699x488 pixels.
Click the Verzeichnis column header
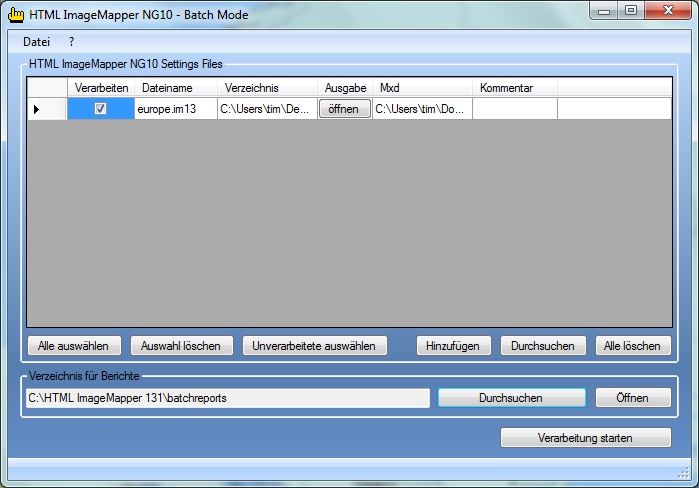pyautogui.click(x=267, y=88)
